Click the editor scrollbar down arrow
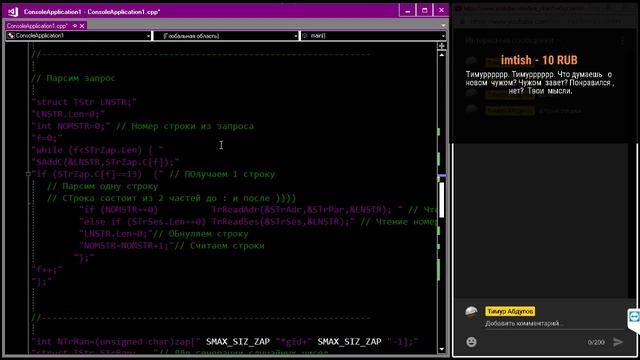Image resolution: width=640 pixels, height=360 pixels. (442, 349)
